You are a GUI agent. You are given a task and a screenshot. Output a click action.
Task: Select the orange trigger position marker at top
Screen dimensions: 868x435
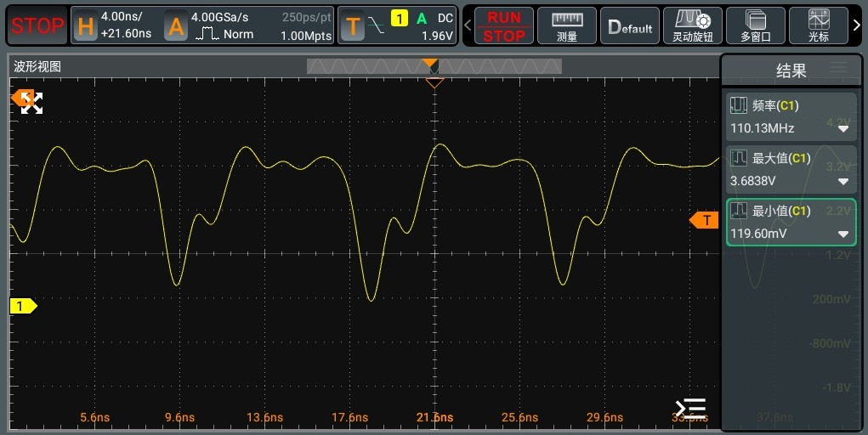[429, 63]
